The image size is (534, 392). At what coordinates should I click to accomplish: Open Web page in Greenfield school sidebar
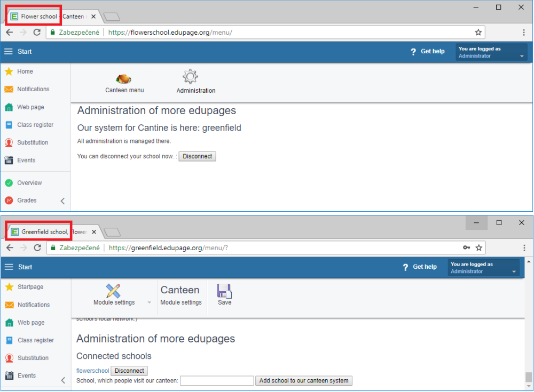25,322
